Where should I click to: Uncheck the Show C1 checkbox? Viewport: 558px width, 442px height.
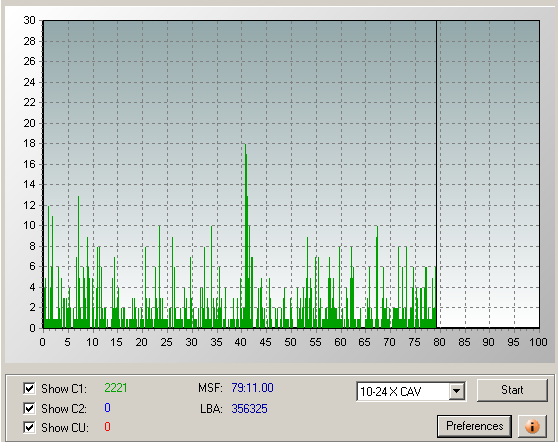tap(29, 388)
